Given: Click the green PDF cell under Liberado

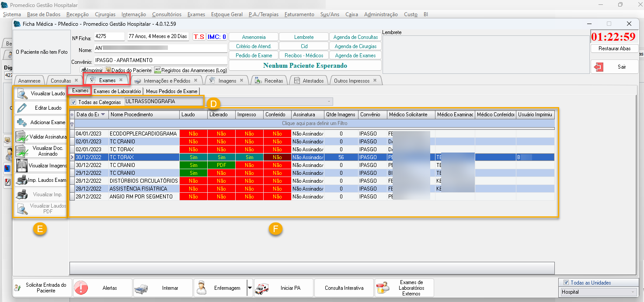Looking at the screenshot, I should [x=221, y=165].
